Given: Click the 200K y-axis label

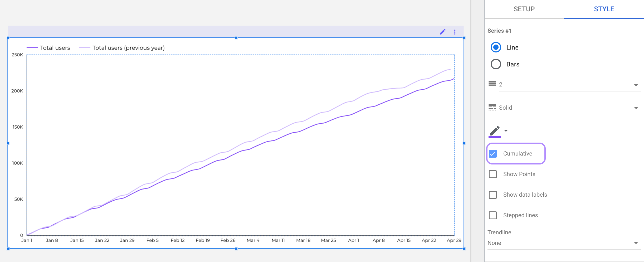Looking at the screenshot, I should click(17, 91).
